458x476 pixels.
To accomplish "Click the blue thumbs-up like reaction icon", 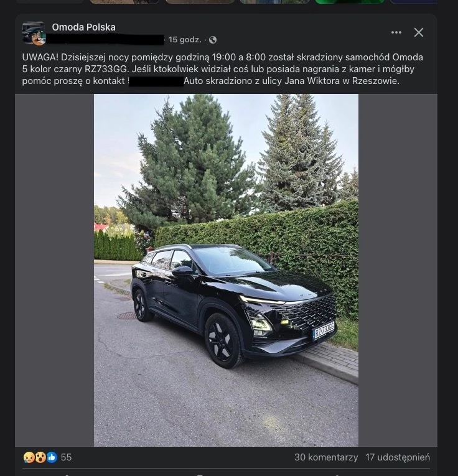I will click(52, 457).
